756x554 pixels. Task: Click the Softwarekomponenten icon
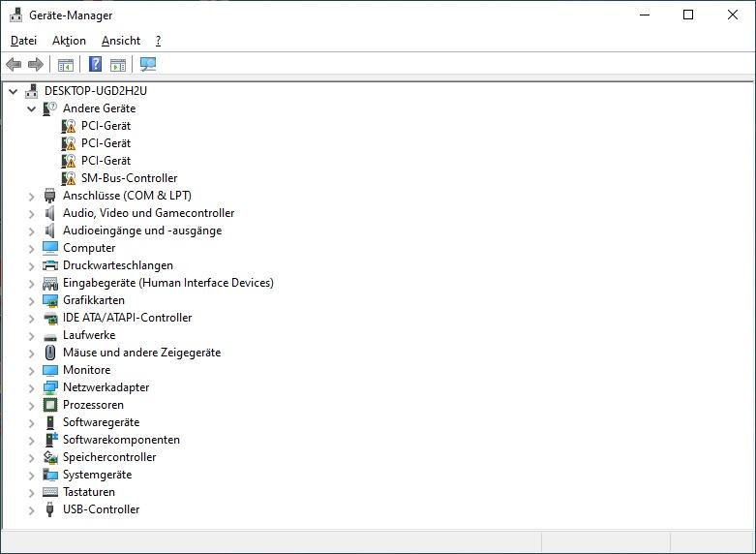point(50,440)
